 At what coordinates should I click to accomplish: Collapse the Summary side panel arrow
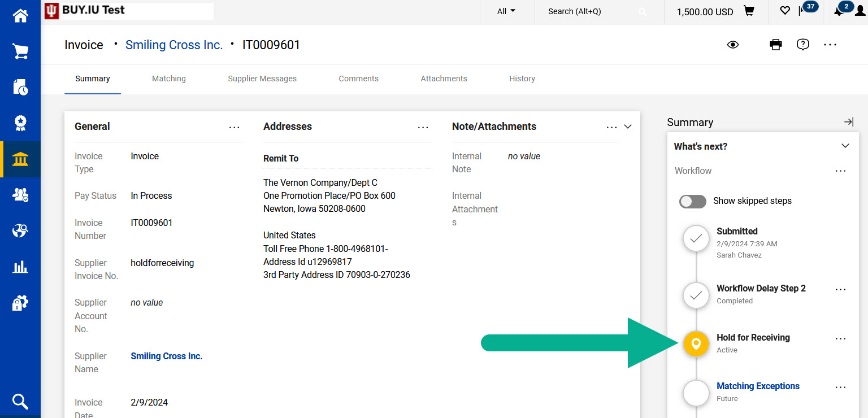pos(849,122)
